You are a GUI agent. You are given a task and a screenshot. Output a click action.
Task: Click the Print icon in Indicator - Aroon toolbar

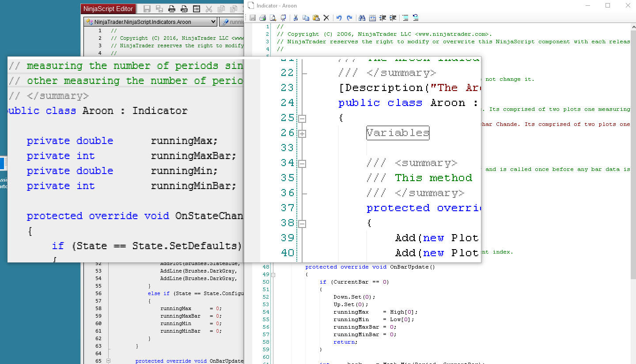[x=262, y=18]
